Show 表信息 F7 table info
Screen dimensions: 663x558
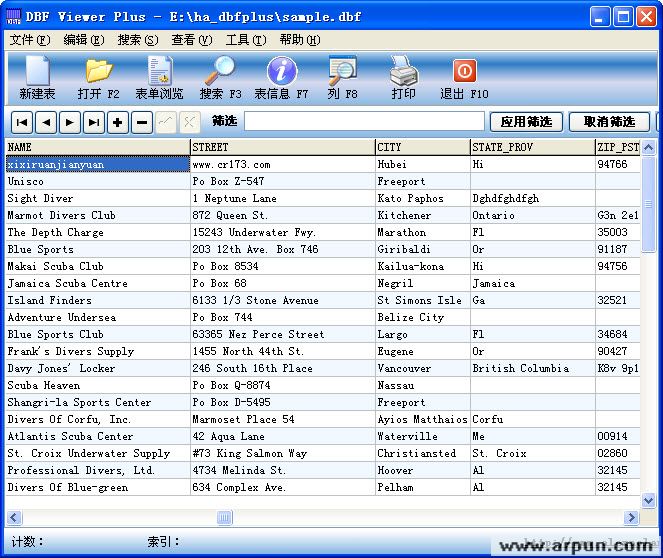tap(281, 77)
